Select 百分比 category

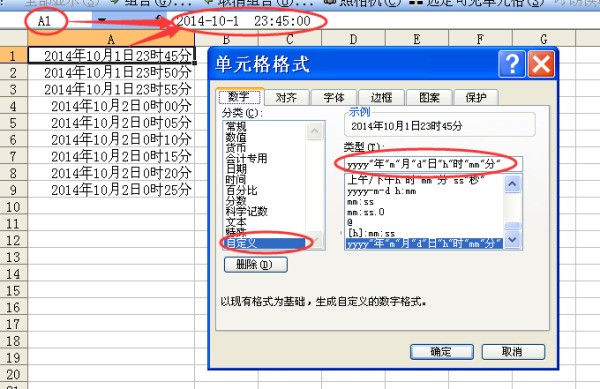pyautogui.click(x=241, y=190)
